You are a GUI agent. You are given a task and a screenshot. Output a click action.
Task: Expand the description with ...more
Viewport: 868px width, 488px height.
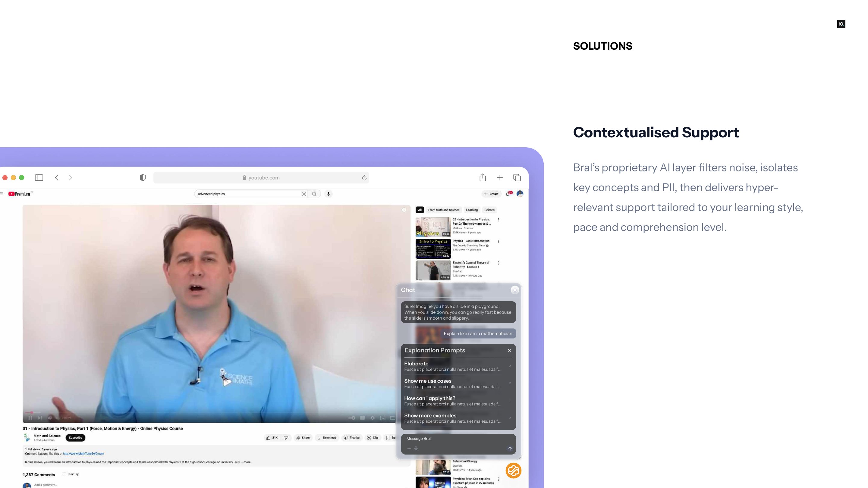pos(246,462)
